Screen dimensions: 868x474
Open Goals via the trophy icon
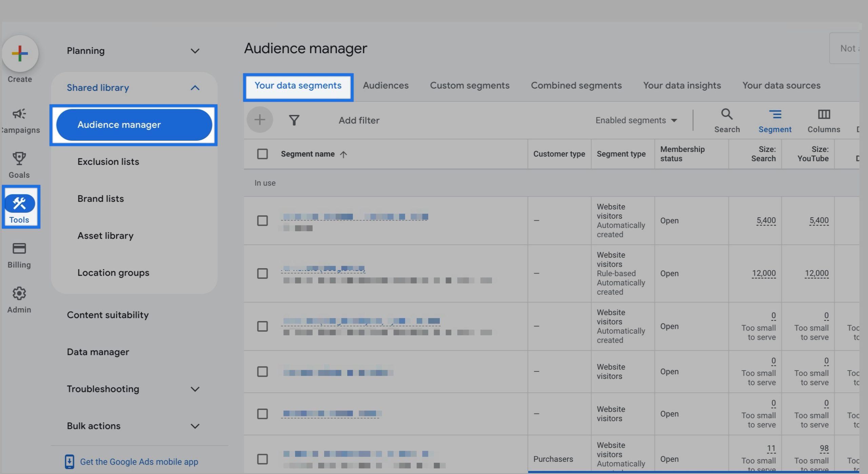19,158
